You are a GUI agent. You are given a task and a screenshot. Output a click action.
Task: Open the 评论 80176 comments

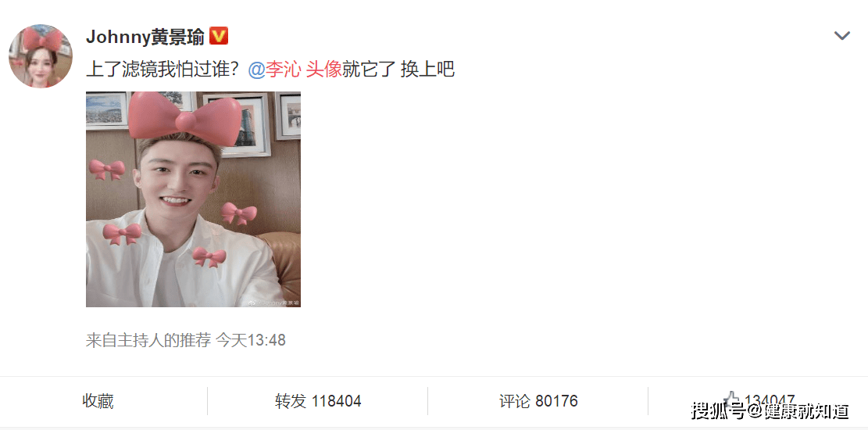point(538,400)
